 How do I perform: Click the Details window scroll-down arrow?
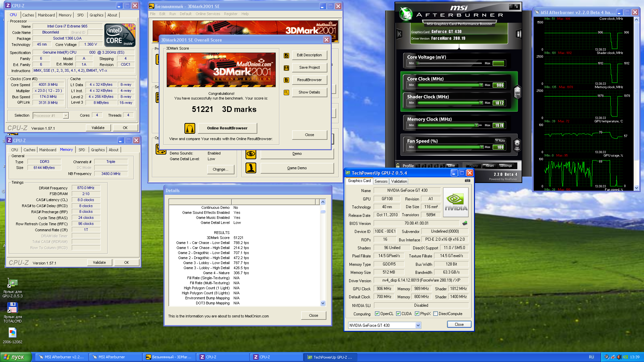pyautogui.click(x=323, y=303)
